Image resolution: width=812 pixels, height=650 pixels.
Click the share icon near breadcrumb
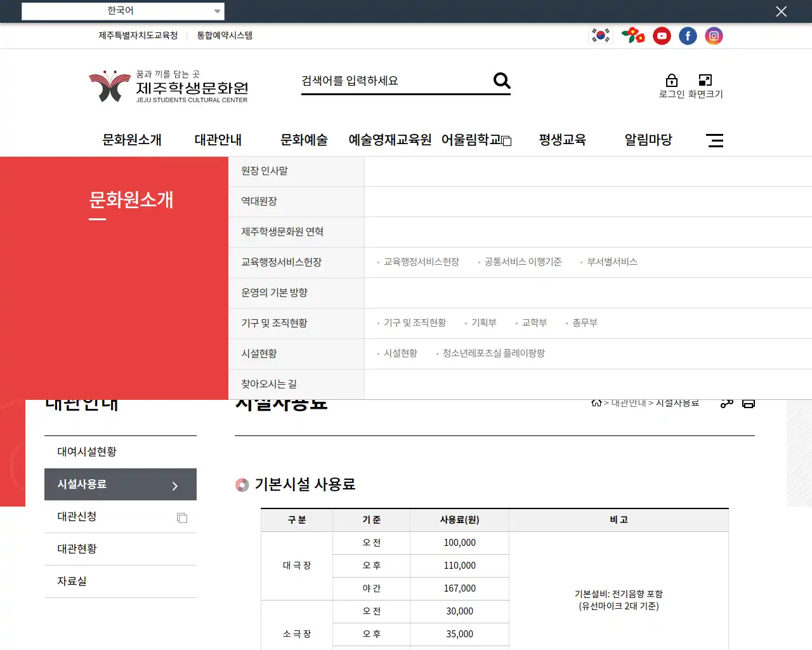point(727,404)
